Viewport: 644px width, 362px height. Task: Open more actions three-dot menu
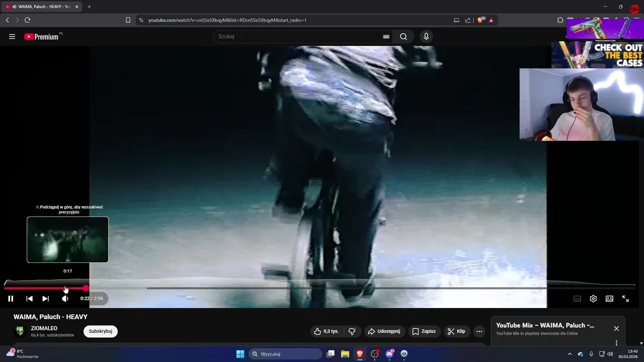[479, 331]
